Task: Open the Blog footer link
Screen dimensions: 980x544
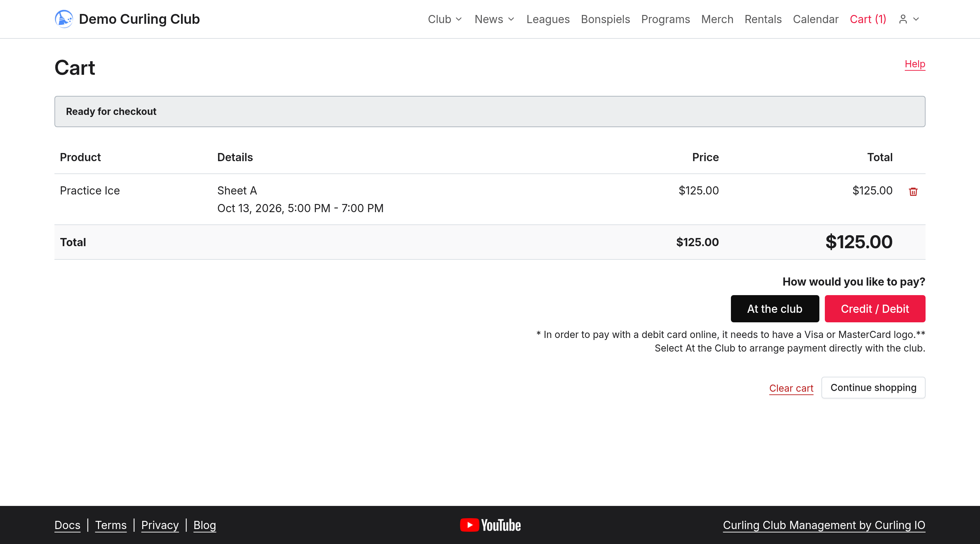Action: coord(205,525)
